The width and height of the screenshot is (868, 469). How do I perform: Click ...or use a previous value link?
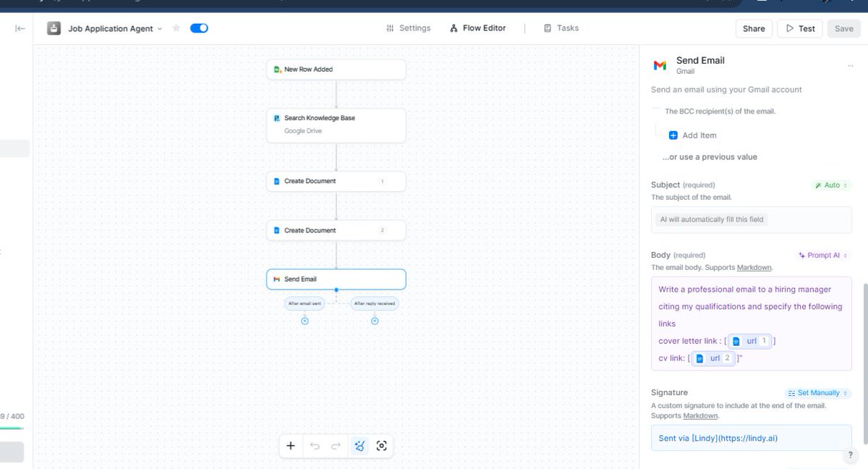710,157
